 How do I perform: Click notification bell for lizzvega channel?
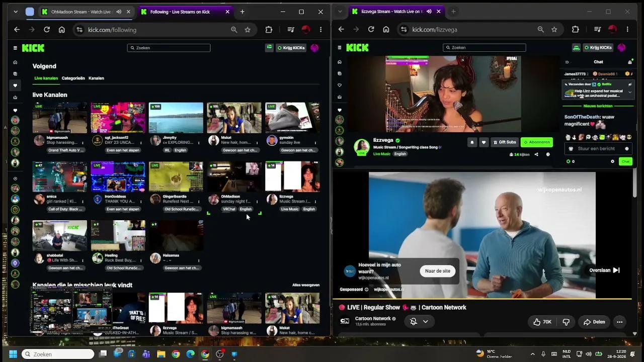click(472, 142)
